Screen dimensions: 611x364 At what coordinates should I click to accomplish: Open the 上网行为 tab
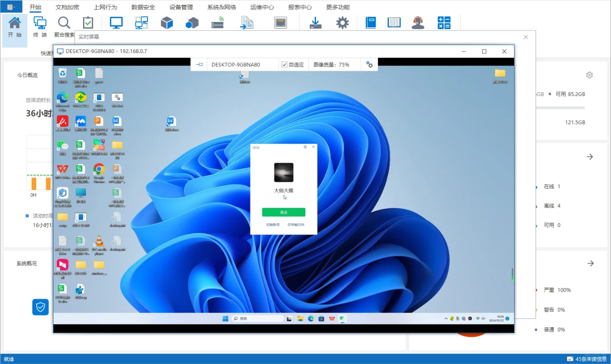(x=105, y=7)
